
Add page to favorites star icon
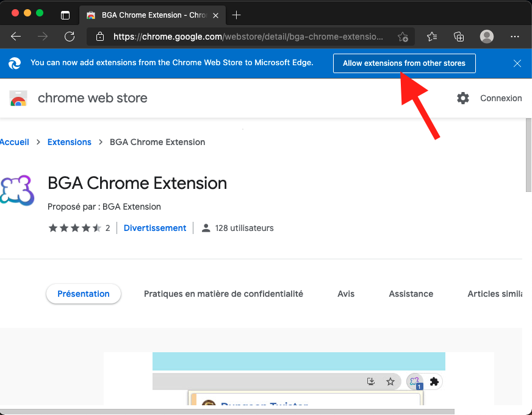[x=403, y=37]
